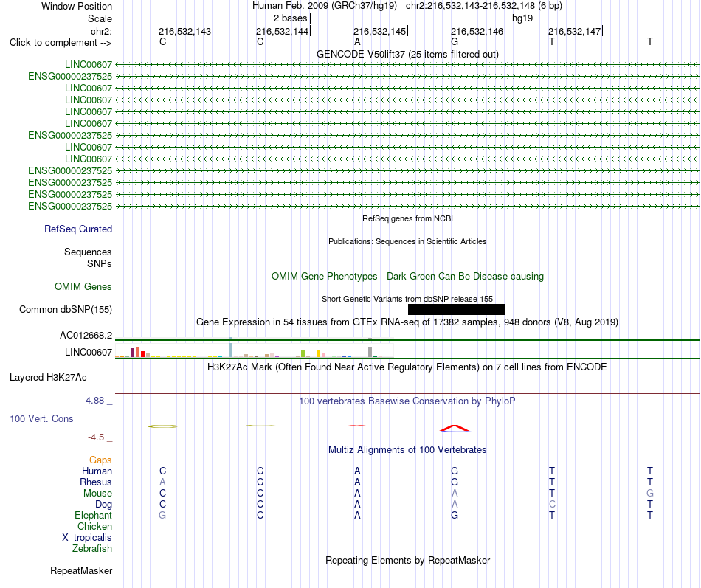Viewport: 701px width, 588px height.
Task: Click the orange Gaps row label
Action: (x=100, y=460)
